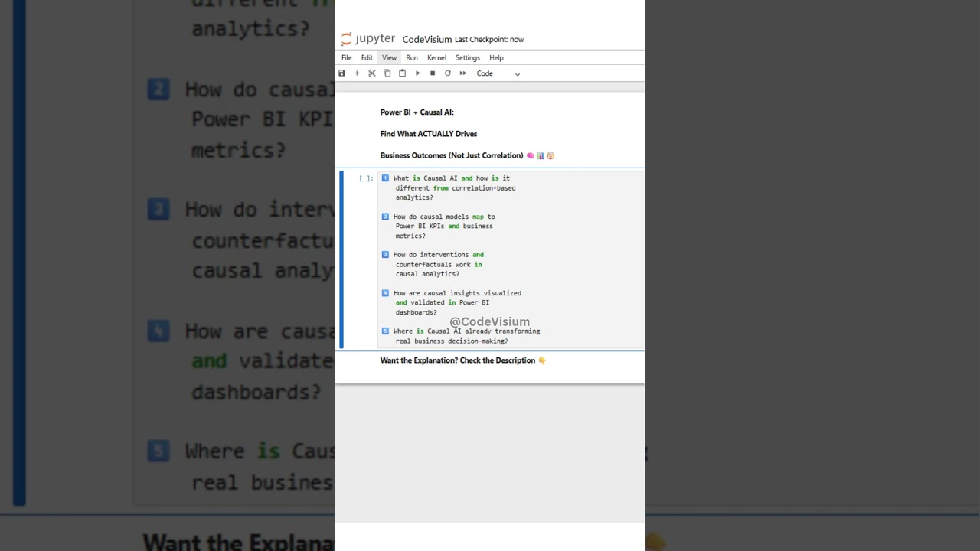980x551 pixels.
Task: Open the Settings menu
Action: click(x=468, y=57)
